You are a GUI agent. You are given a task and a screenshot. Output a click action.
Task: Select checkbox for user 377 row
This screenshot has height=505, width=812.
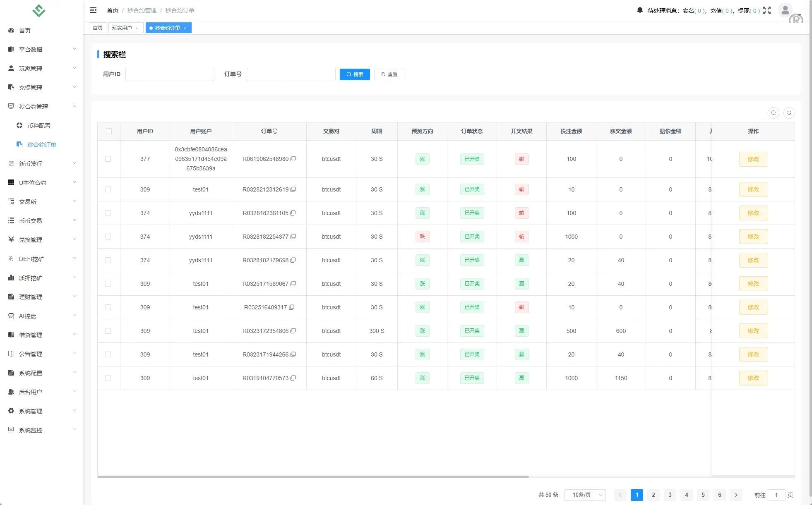click(108, 159)
